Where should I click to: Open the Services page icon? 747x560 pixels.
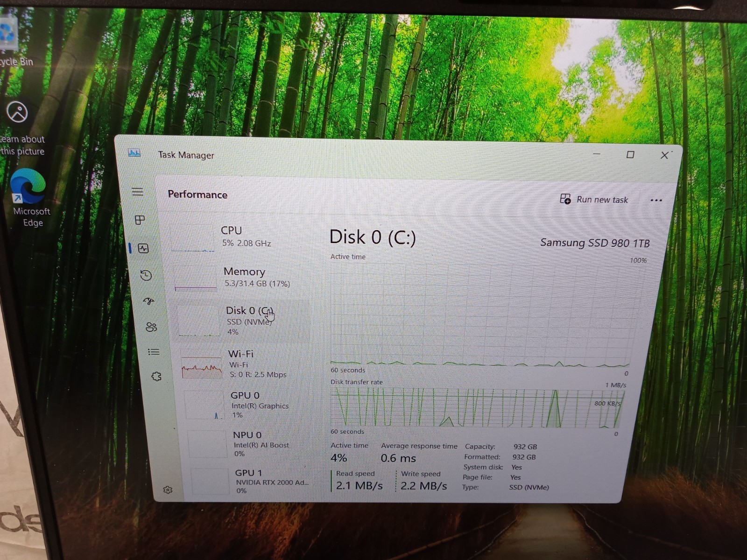156,376
